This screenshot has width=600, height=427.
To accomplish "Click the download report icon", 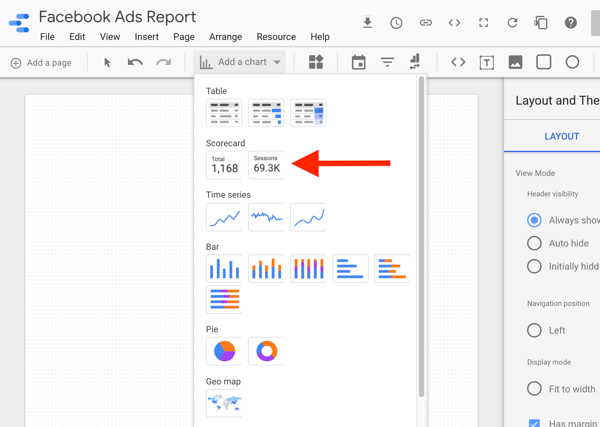I will 367,23.
